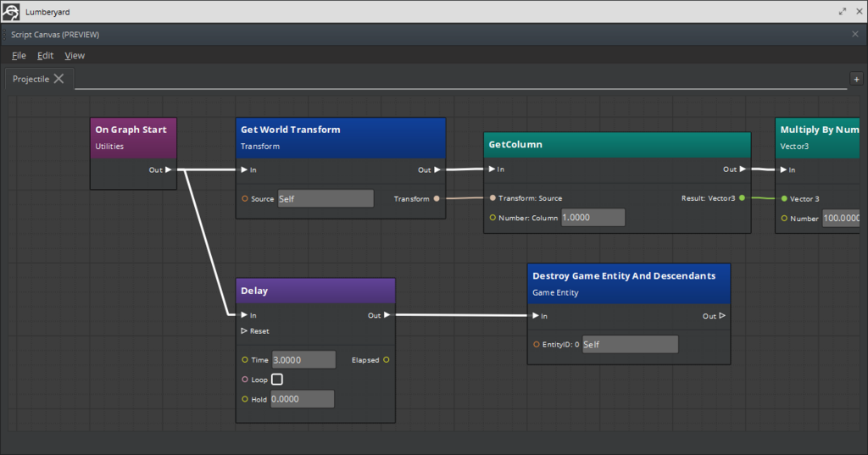This screenshot has height=455, width=868.
Task: Click the Time data pin on Delay node
Action: point(245,360)
